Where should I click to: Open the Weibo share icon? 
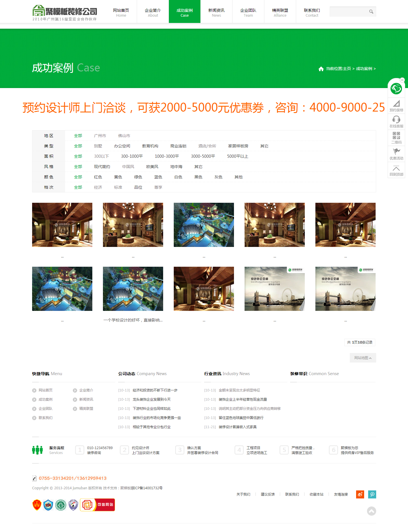(360, 494)
